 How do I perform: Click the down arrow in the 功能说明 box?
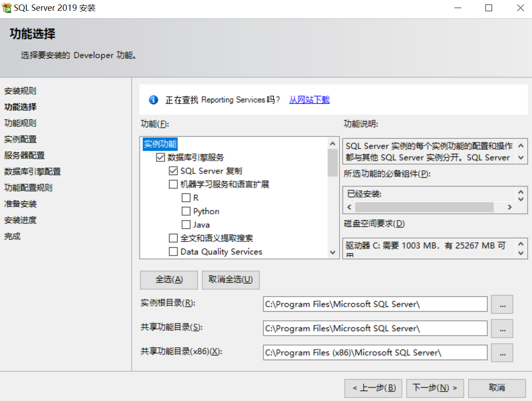(521, 157)
